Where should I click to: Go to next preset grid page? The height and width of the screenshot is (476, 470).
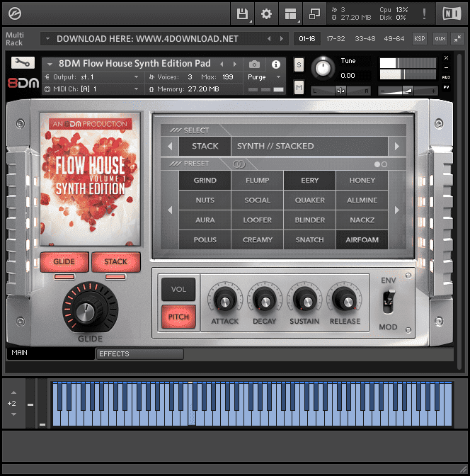pyautogui.click(x=397, y=210)
